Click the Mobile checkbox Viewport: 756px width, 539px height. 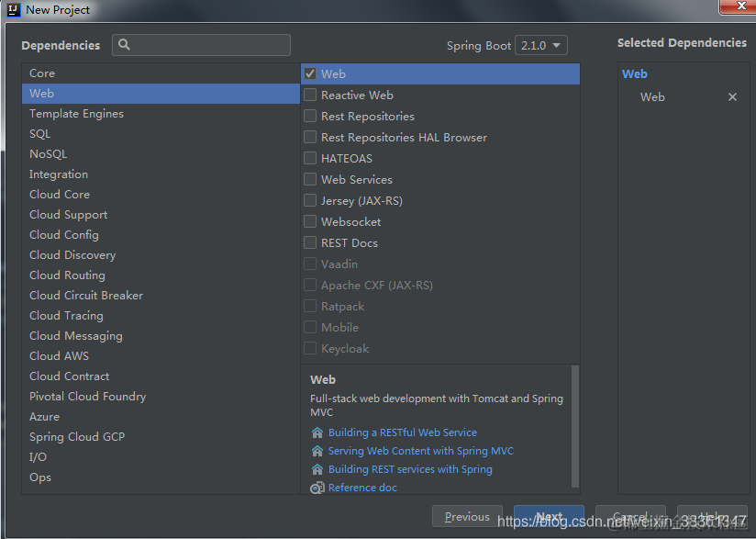point(310,327)
